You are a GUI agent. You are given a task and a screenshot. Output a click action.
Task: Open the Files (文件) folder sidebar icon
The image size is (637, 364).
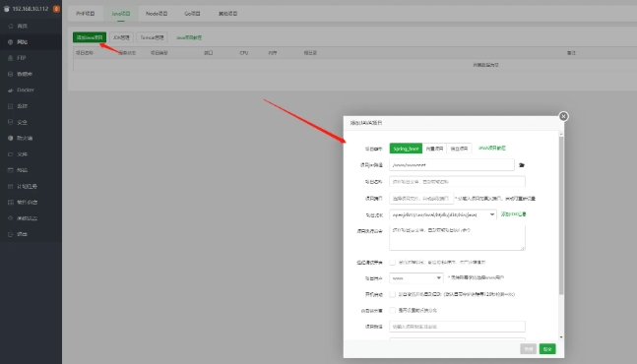point(11,154)
